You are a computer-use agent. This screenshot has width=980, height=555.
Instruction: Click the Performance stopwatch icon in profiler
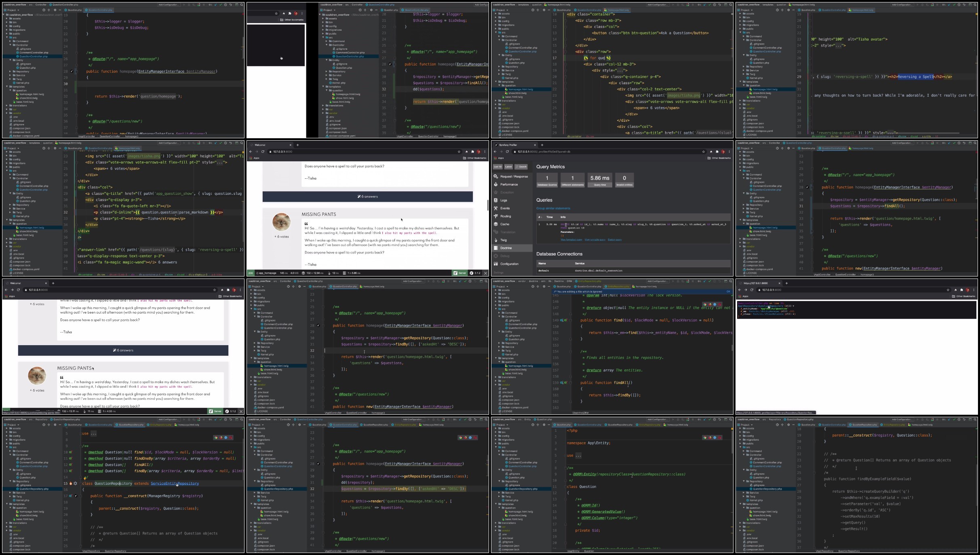click(x=496, y=184)
